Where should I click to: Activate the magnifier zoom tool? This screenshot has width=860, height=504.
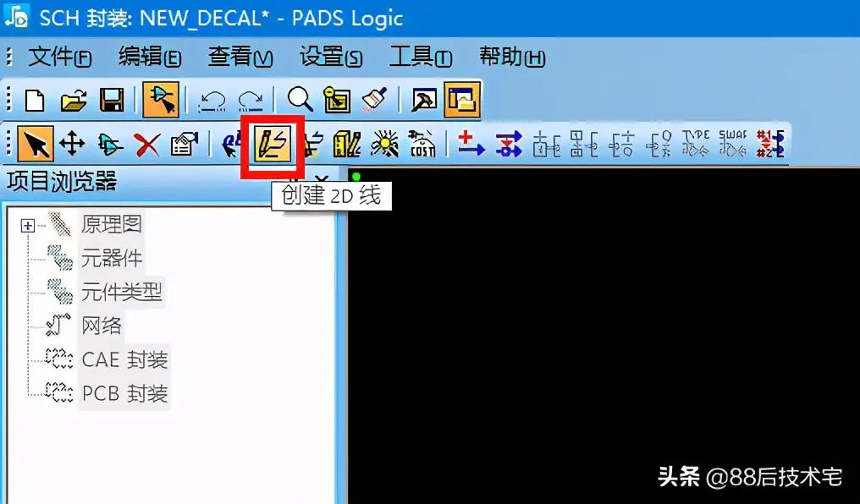300,100
